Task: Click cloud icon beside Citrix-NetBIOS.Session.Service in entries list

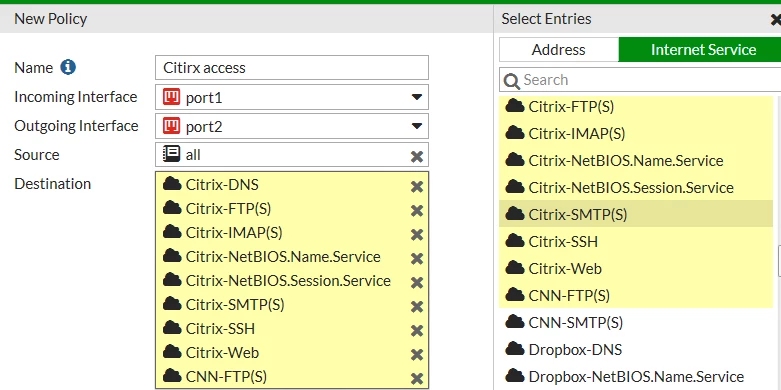Action: tap(515, 186)
